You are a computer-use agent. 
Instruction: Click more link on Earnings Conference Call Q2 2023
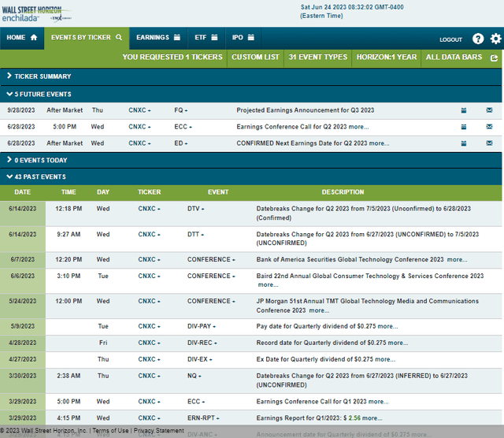pyautogui.click(x=359, y=127)
